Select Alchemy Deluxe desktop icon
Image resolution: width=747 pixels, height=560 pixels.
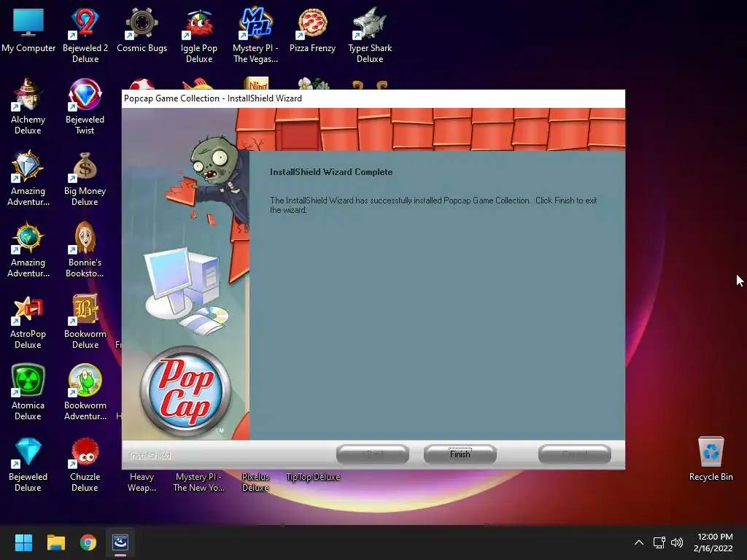pyautogui.click(x=28, y=107)
